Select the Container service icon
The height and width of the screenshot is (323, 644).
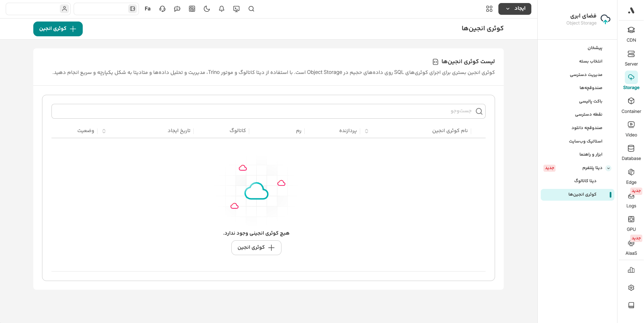631,105
